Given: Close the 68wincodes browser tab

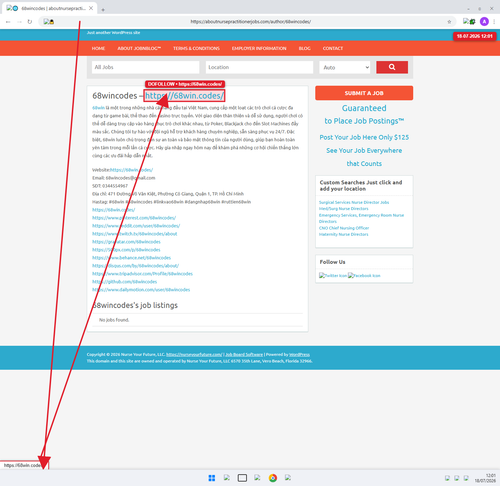Looking at the screenshot, I should click(91, 8).
